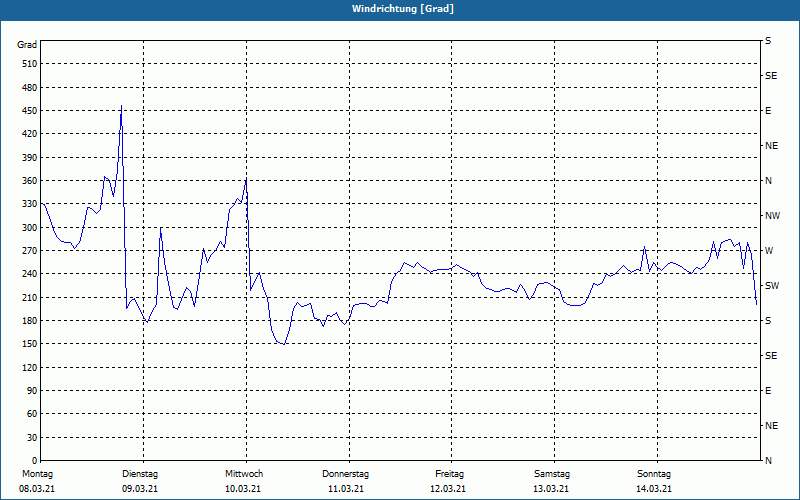Select the 360 degree tick label
Screen dimensions: 800x500
pyautogui.click(x=29, y=181)
